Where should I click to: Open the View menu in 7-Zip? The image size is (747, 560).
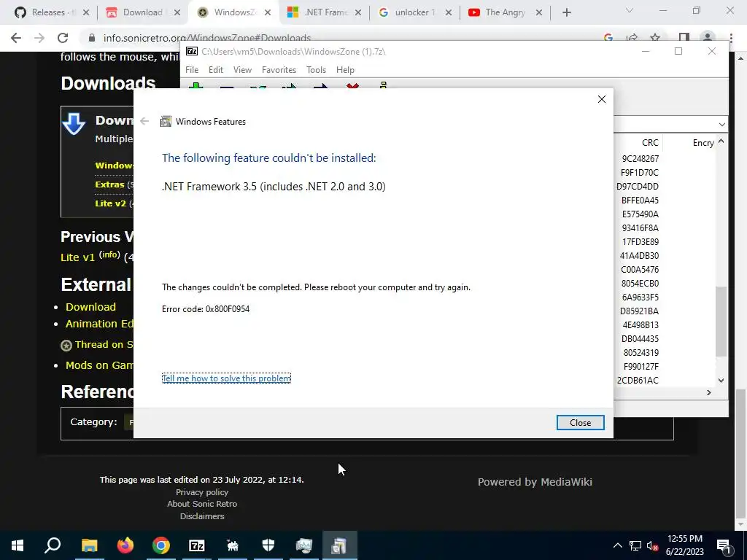pos(242,70)
